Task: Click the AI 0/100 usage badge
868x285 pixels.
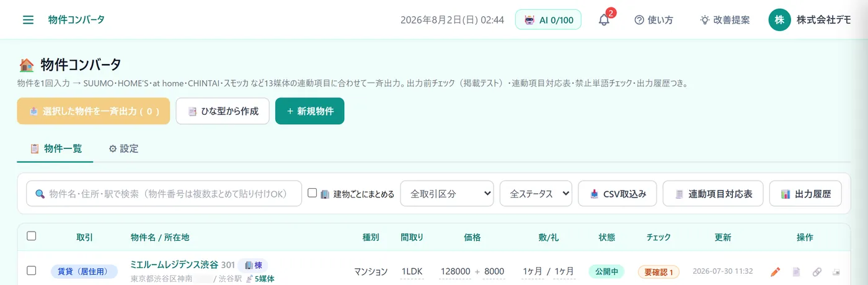Action: click(548, 20)
